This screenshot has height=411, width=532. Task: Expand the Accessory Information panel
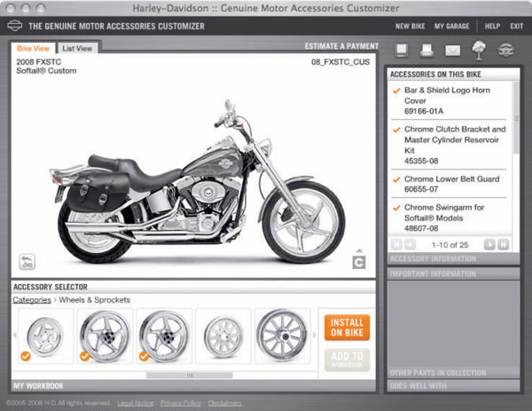click(x=453, y=259)
